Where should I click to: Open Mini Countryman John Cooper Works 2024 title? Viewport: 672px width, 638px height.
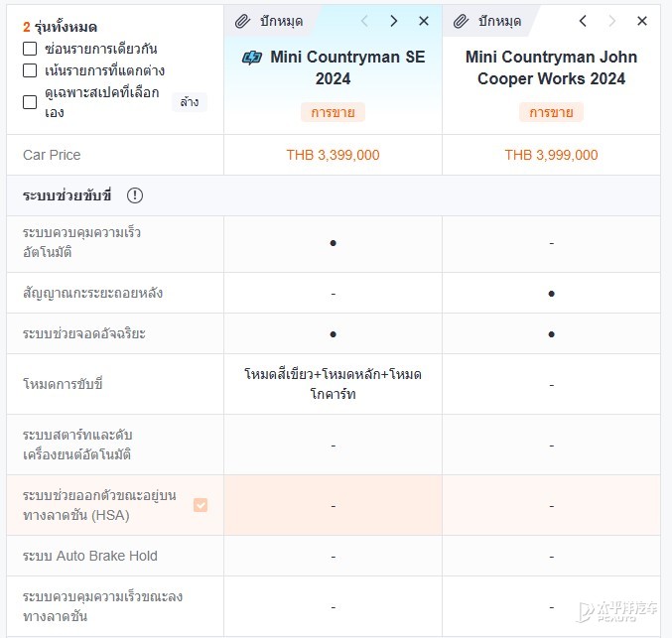click(551, 67)
